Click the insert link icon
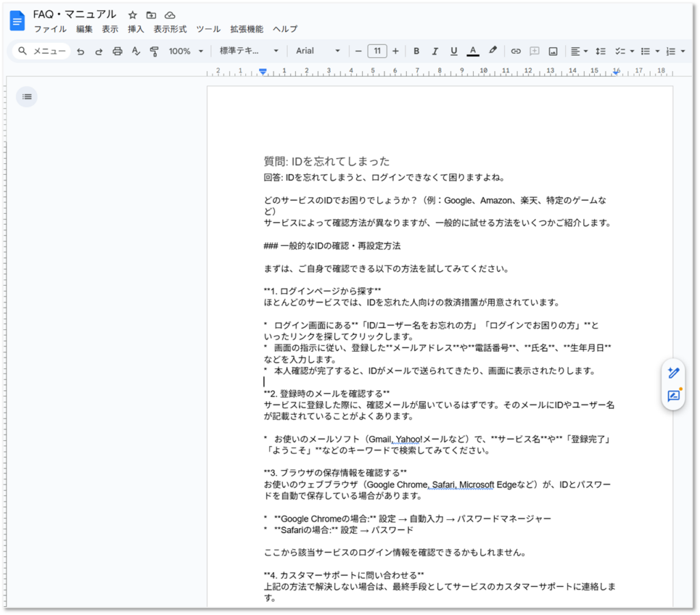Image resolution: width=700 pixels, height=615 pixels. coord(516,51)
